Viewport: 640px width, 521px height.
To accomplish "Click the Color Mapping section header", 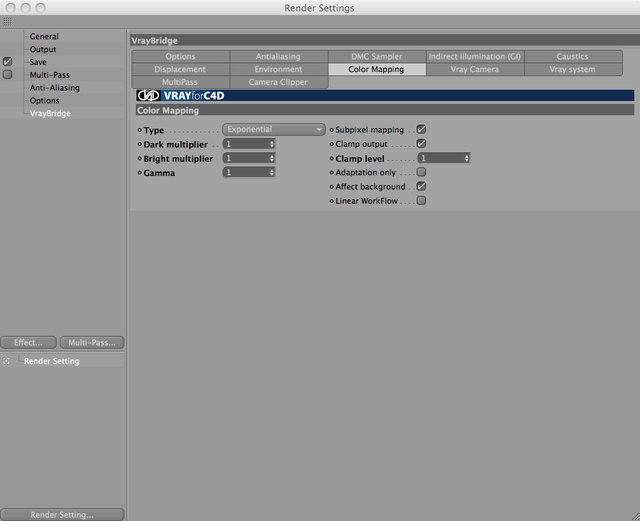I will (x=385, y=110).
